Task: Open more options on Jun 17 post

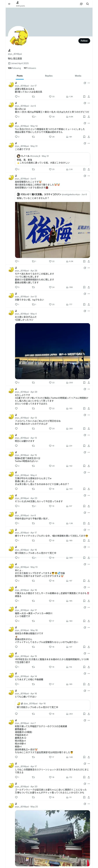Action: coord(89,83)
